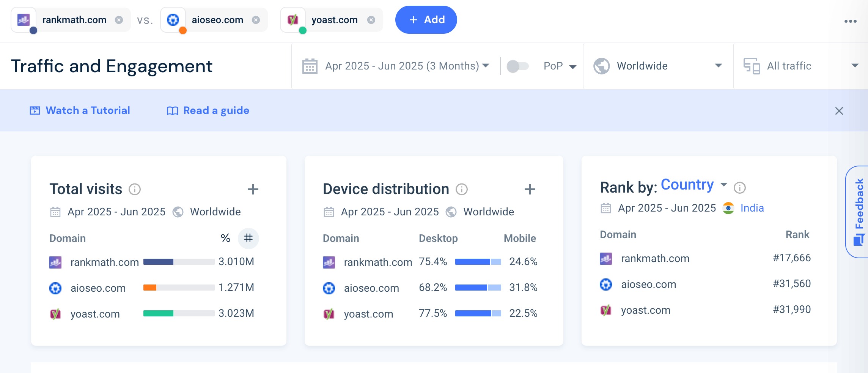Image resolution: width=868 pixels, height=373 pixels.
Task: Click the plus icon on Total visits card
Action: coord(253,189)
